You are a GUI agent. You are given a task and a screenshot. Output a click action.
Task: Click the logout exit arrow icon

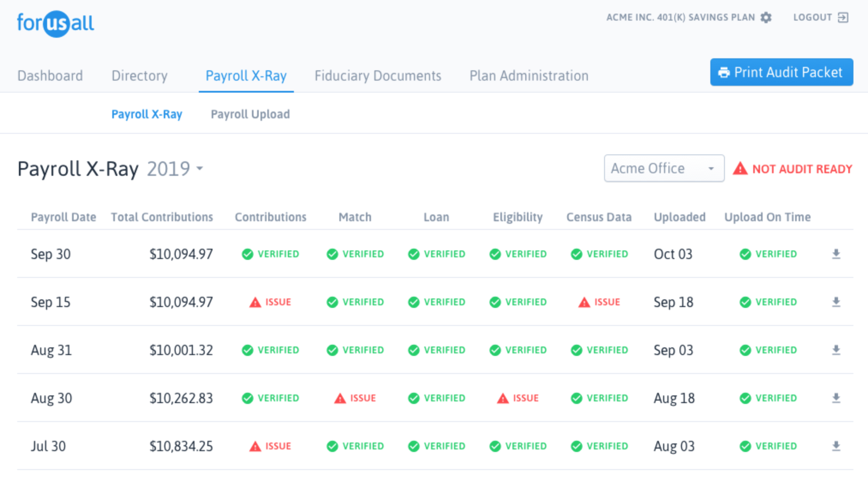click(x=843, y=18)
